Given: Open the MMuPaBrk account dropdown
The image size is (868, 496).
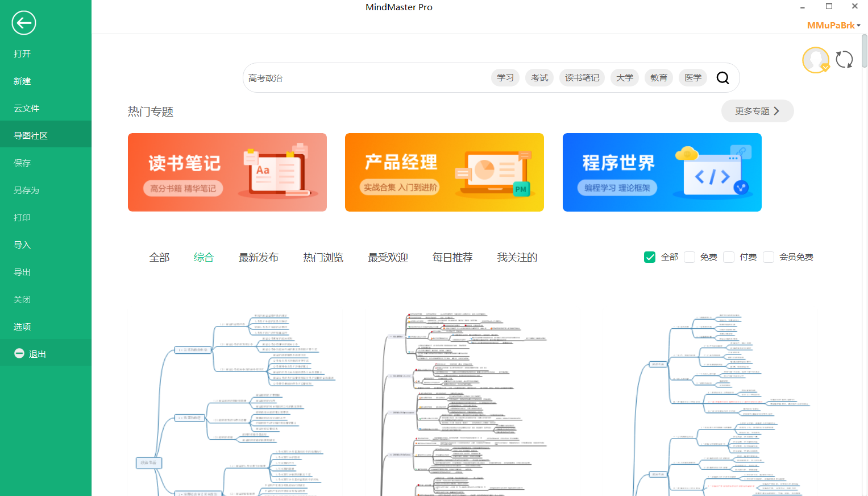Looking at the screenshot, I should coord(834,26).
